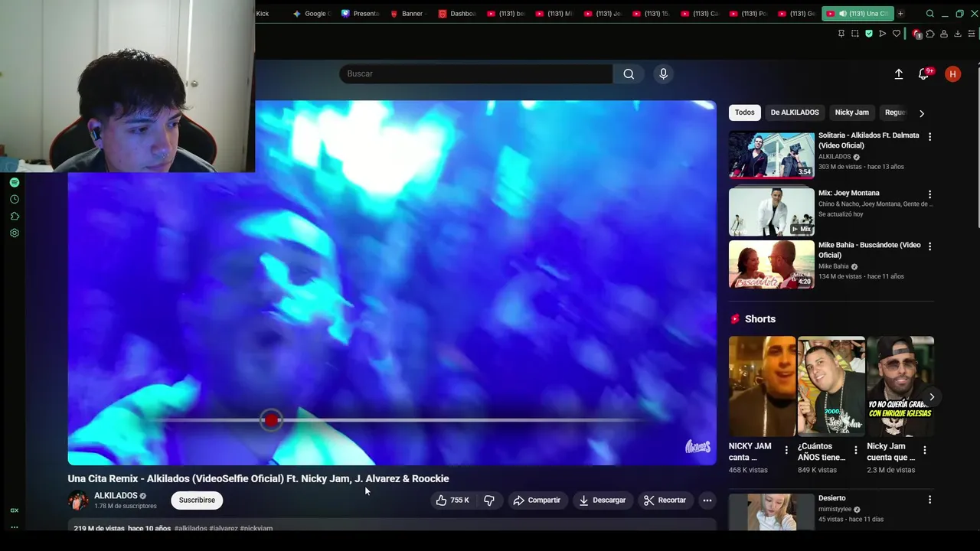Select the "De ALKILADOS" filter chip

pos(795,112)
